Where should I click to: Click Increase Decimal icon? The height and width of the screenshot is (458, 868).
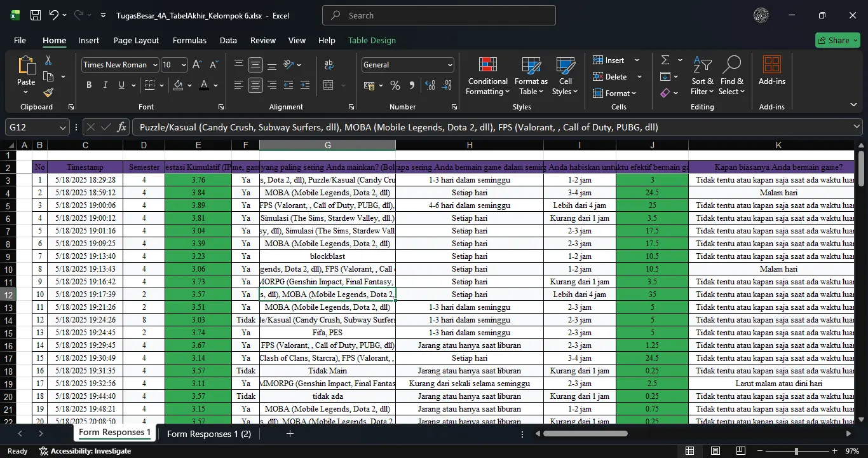pos(430,85)
